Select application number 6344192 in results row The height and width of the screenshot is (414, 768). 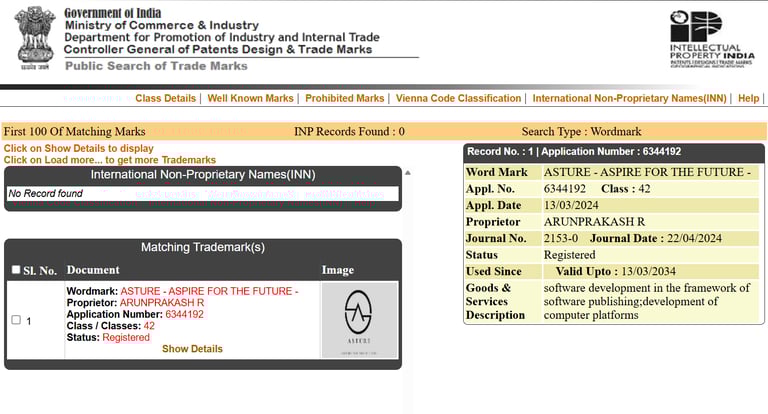coord(185,315)
